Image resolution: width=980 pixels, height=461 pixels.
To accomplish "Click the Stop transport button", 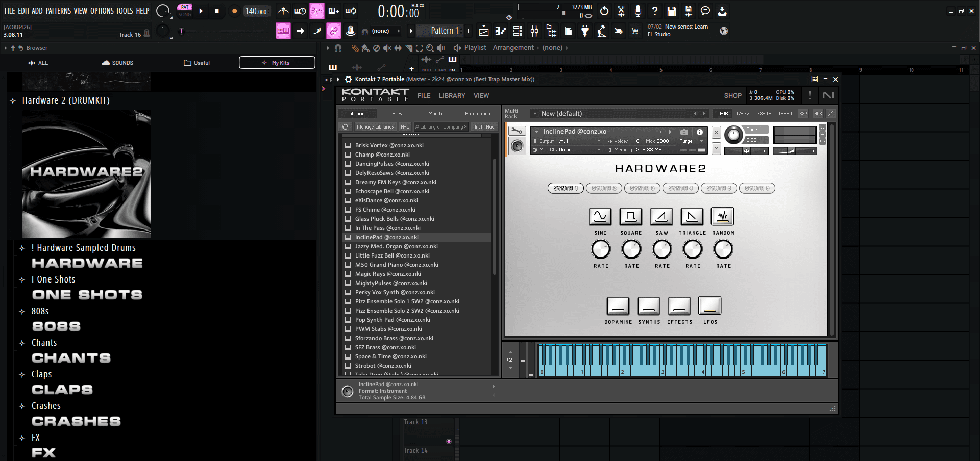I will pos(217,11).
